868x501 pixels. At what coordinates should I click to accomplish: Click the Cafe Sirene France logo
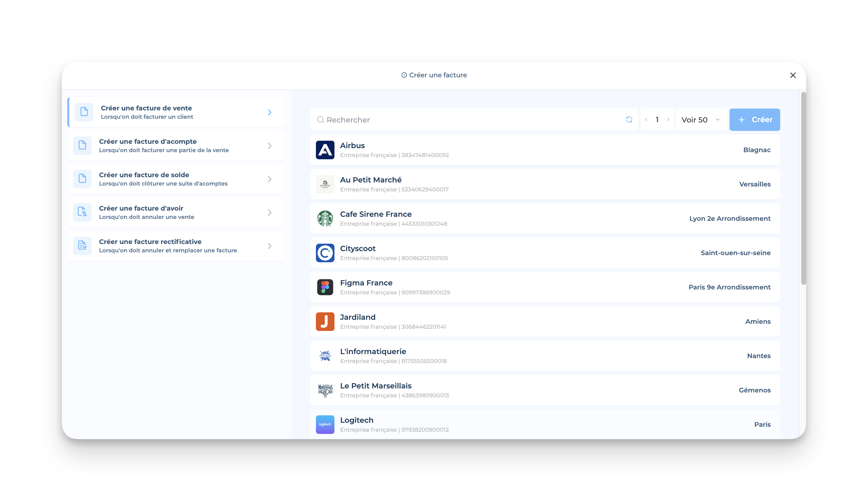pyautogui.click(x=325, y=219)
